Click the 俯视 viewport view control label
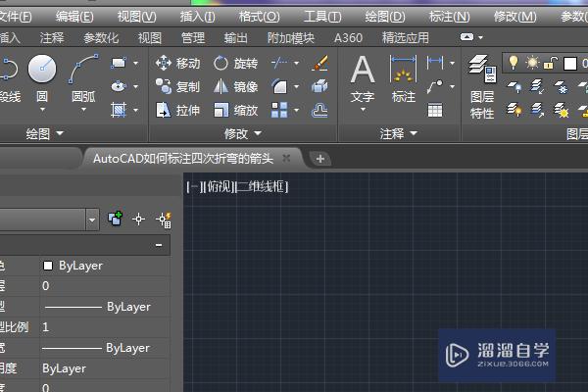This screenshot has height=392, width=588. tap(220, 186)
